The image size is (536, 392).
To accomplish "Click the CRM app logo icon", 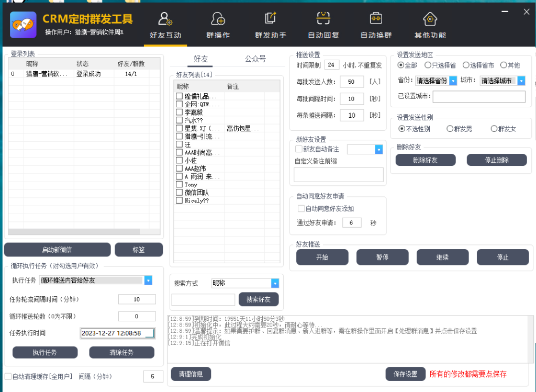I will [23, 25].
